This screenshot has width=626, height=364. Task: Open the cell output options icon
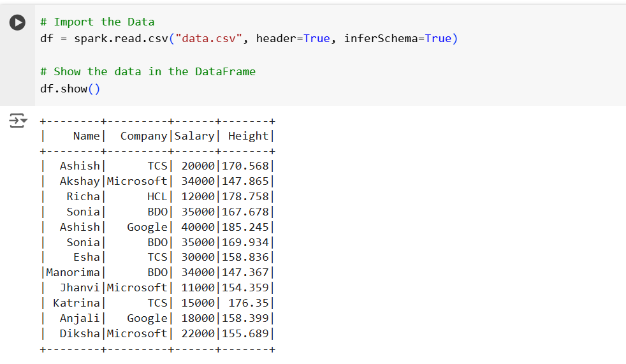(17, 120)
